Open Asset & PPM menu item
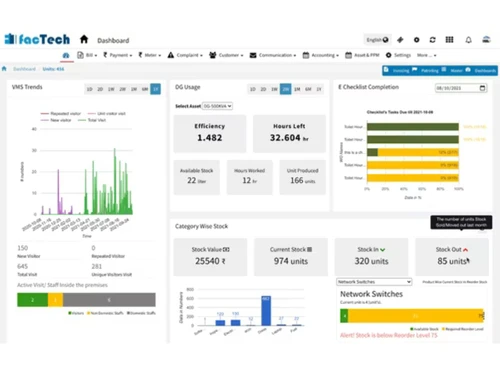 [x=362, y=55]
